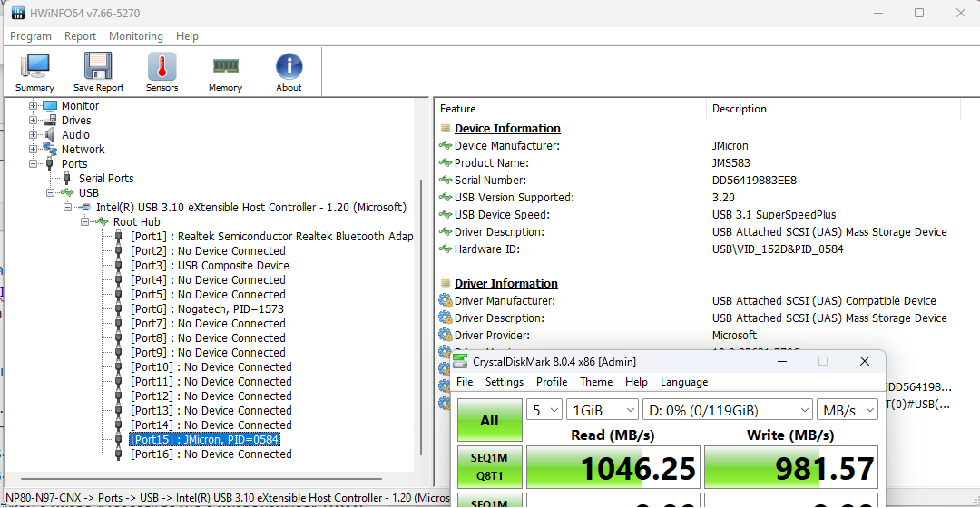Open the MB/s unit dropdown
Viewport: 980px width, 508px height.
coord(848,410)
